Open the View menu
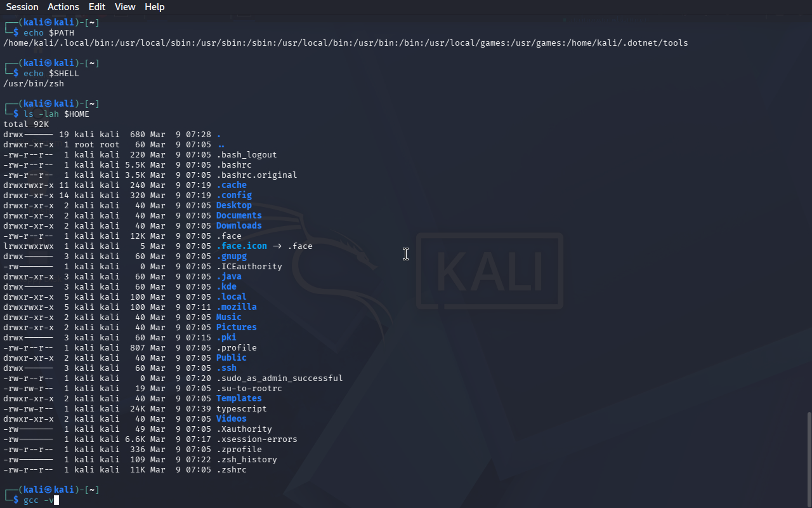The height and width of the screenshot is (508, 812). tap(125, 7)
